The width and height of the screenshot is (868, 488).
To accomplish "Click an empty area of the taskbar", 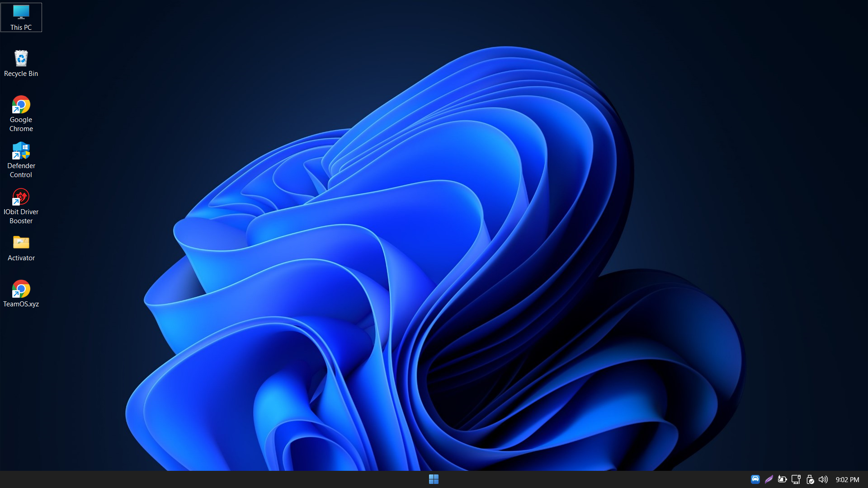I will [226, 479].
